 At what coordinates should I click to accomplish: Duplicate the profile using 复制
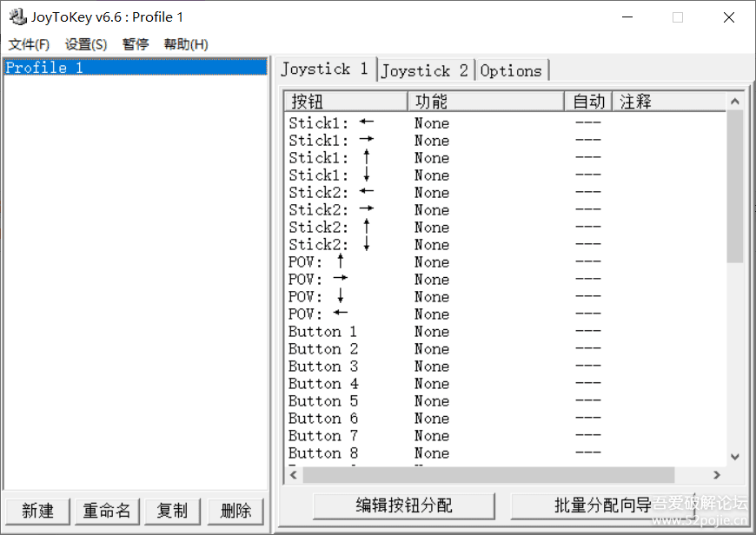[x=172, y=511]
